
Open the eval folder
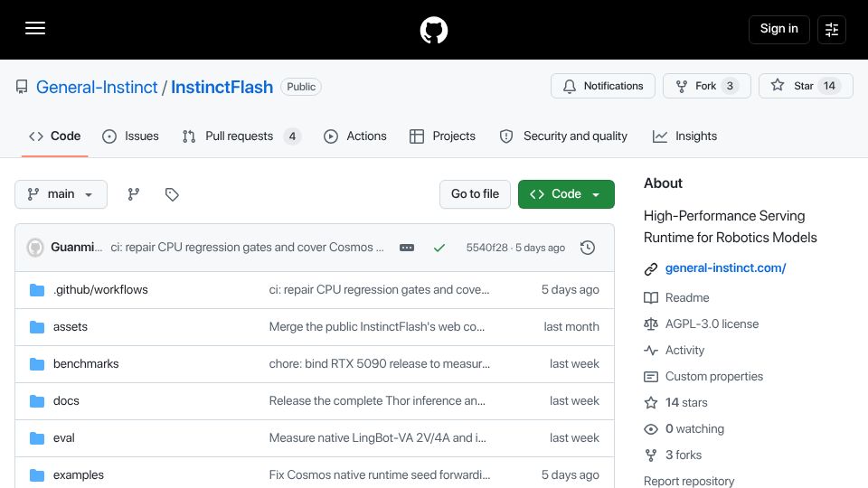[x=63, y=438]
